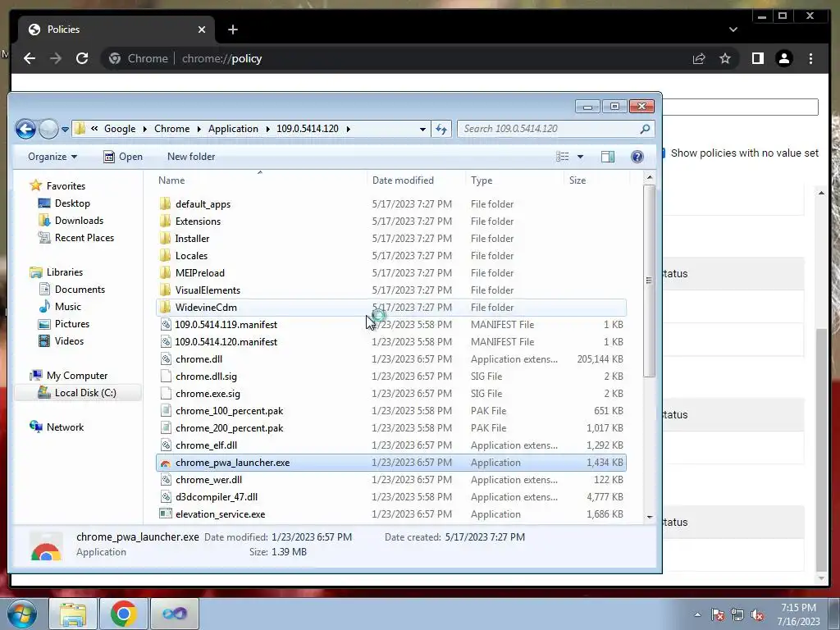Open Chrome share page icon

699,58
